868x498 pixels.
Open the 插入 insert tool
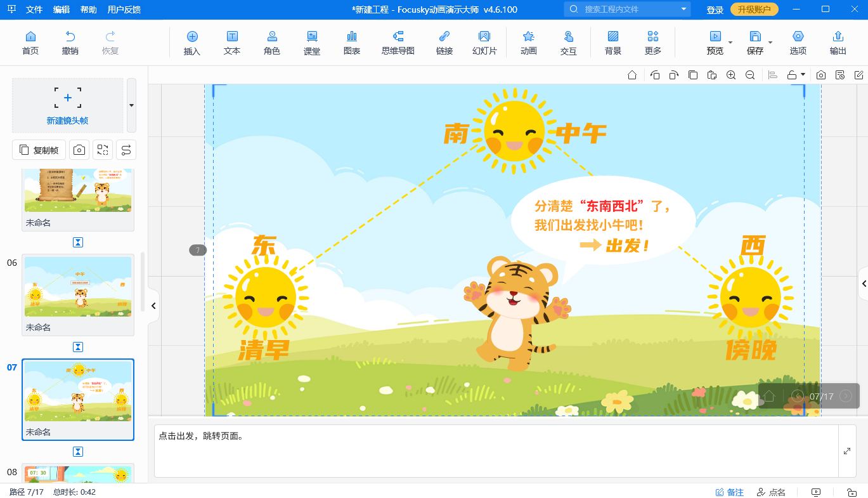coord(192,43)
